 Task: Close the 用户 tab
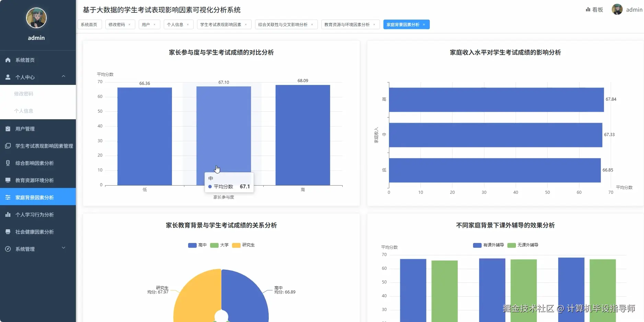click(154, 24)
